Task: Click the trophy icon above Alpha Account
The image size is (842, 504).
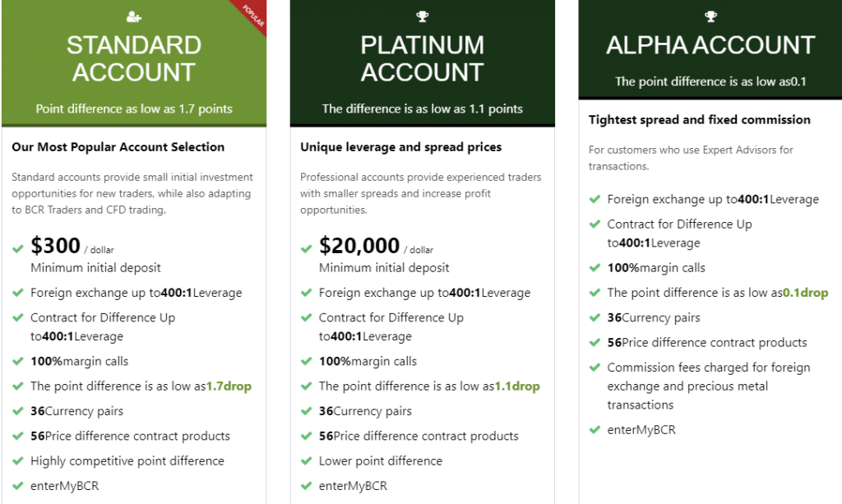Action: 711,16
